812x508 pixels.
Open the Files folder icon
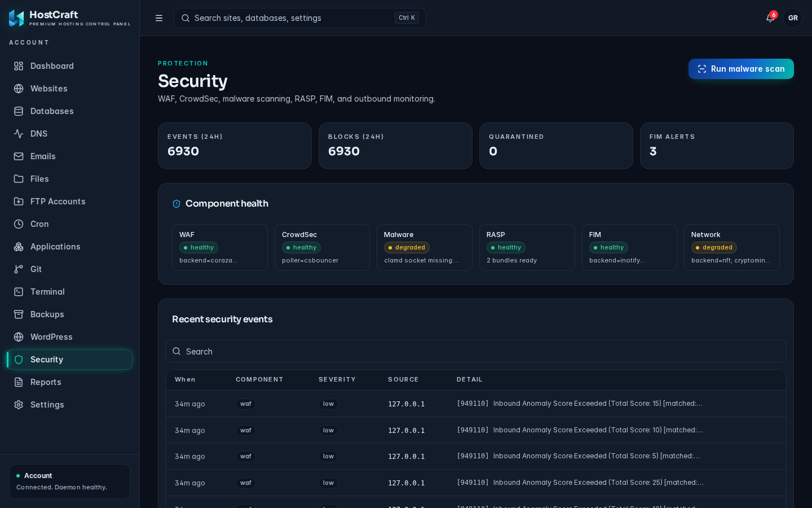click(x=19, y=179)
